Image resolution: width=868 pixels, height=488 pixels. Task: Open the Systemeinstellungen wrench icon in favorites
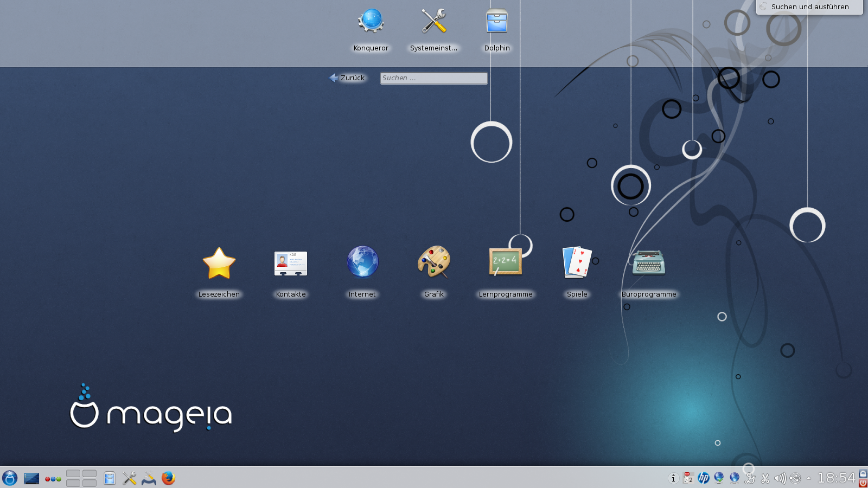click(x=434, y=22)
